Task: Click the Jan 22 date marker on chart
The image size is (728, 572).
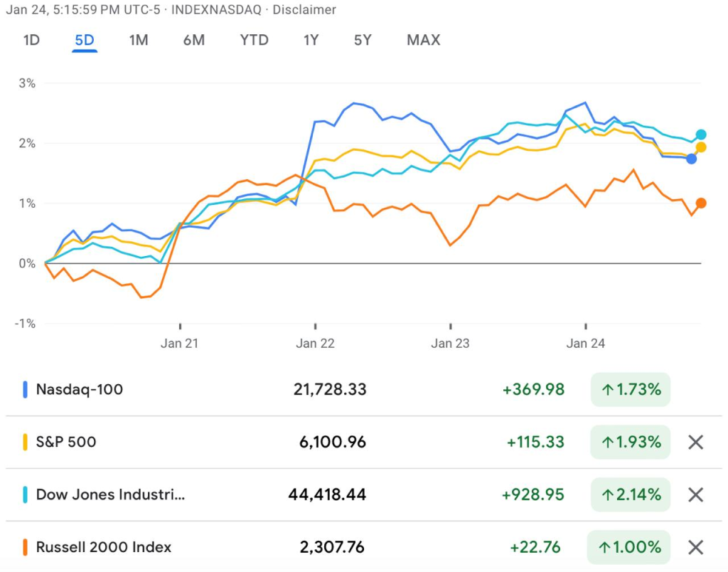Action: coord(316,344)
